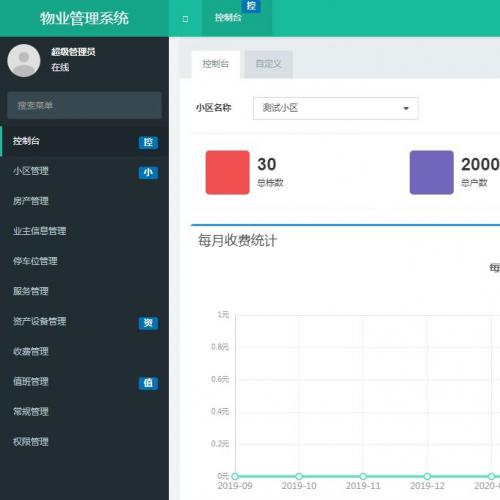
Task: Switch to the 控制台 content tab
Action: point(216,64)
